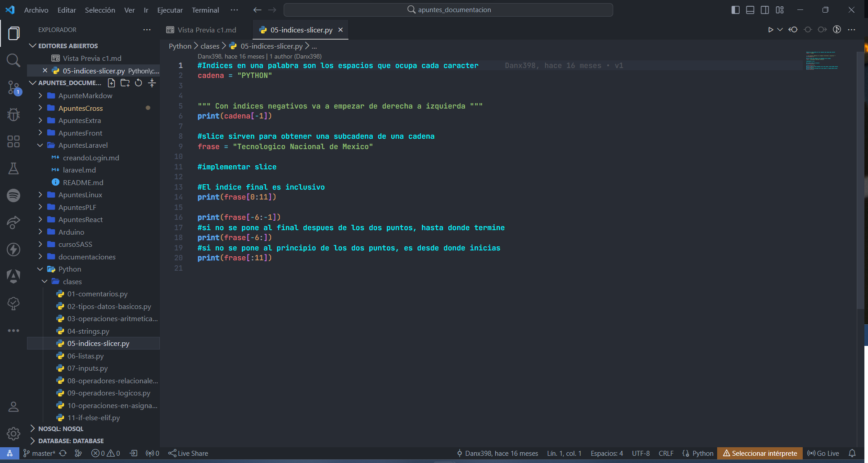Open the Search view in activity bar

14,60
